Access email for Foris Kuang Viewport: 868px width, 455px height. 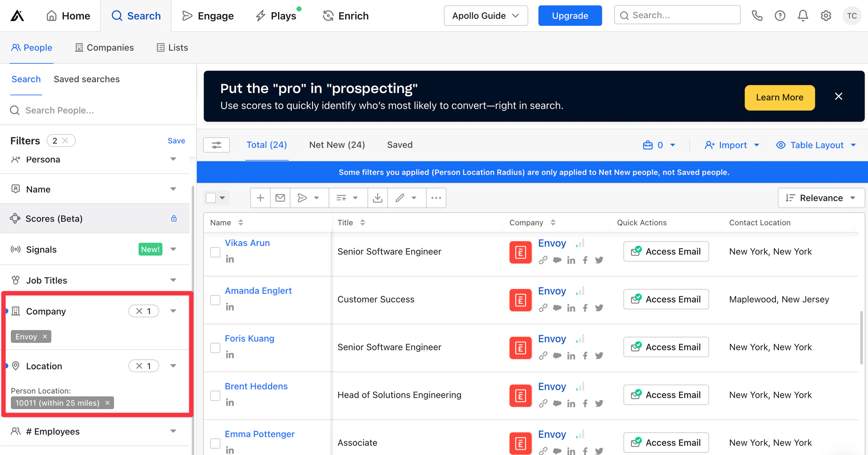pyautogui.click(x=666, y=347)
